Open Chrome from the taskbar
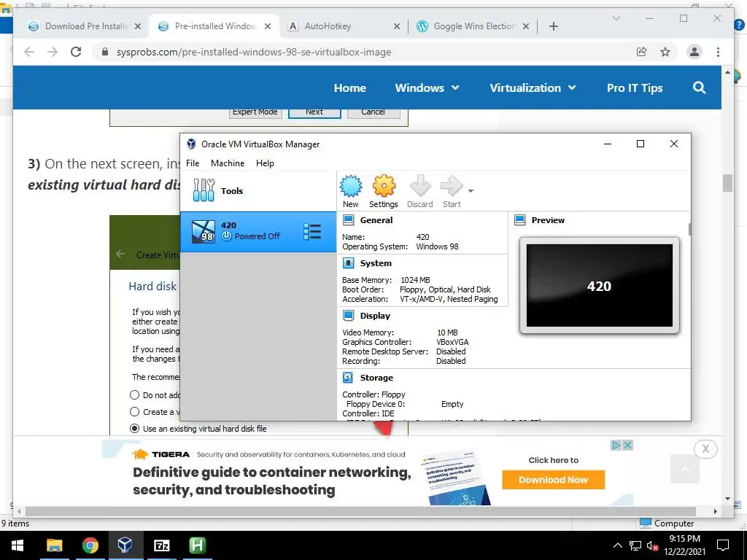 (90, 545)
